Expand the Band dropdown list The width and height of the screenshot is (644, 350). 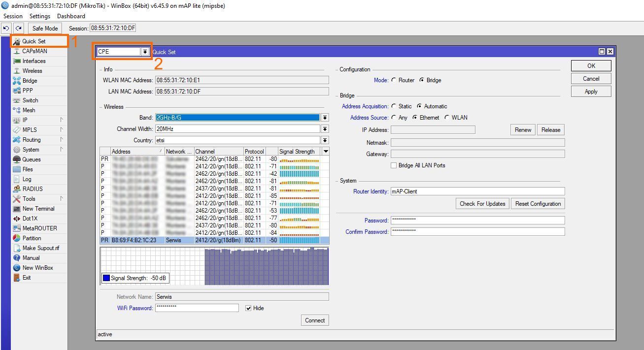click(325, 118)
